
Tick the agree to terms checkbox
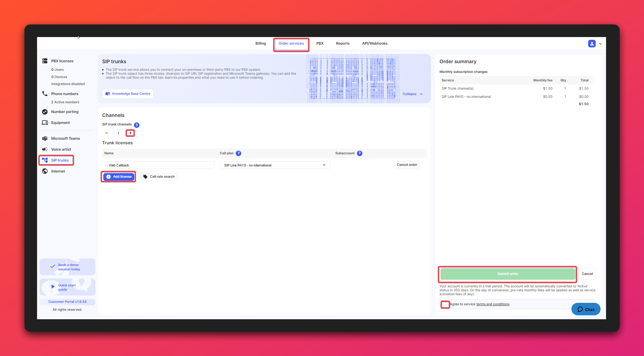click(445, 304)
